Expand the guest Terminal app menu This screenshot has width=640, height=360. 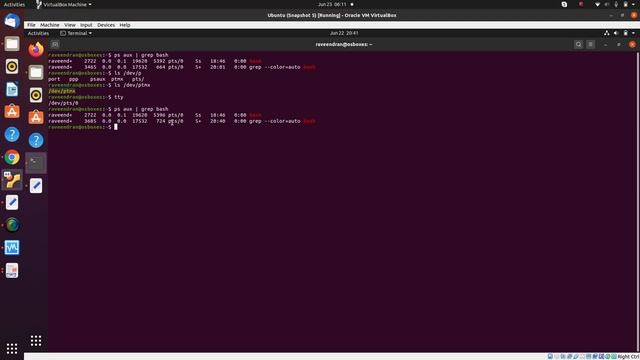pos(76,33)
